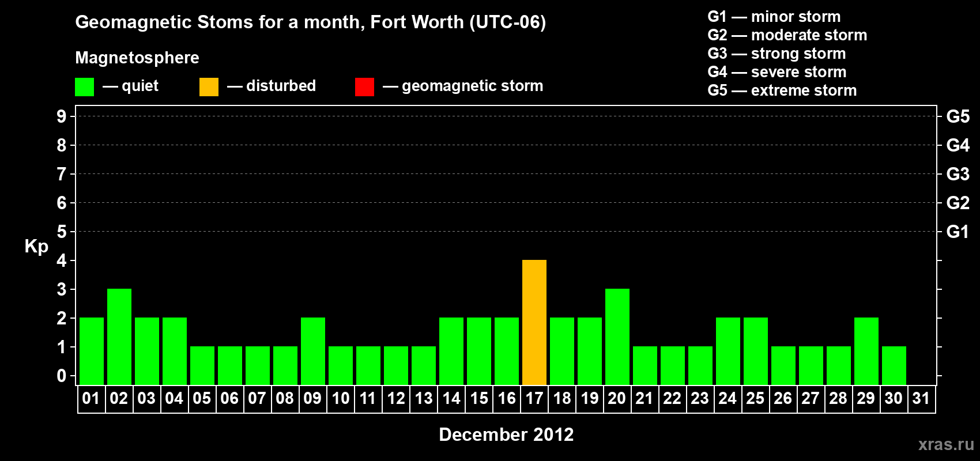
Task: Click the 'quiet' legend label
Action: [140, 86]
